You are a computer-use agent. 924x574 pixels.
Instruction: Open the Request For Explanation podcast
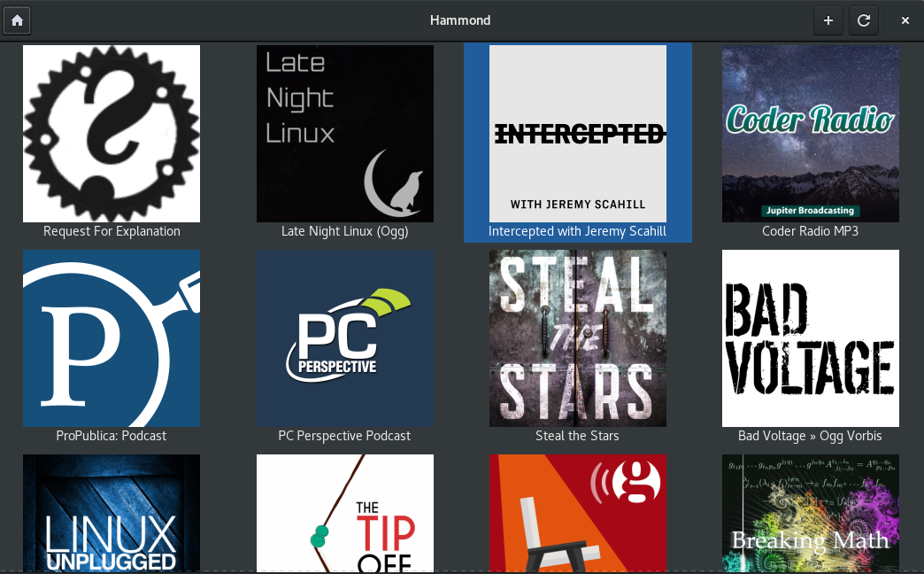112,134
